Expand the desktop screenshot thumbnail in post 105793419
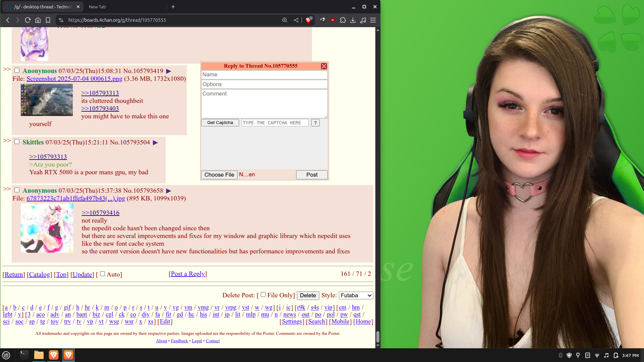The image size is (644, 362). 47,100
